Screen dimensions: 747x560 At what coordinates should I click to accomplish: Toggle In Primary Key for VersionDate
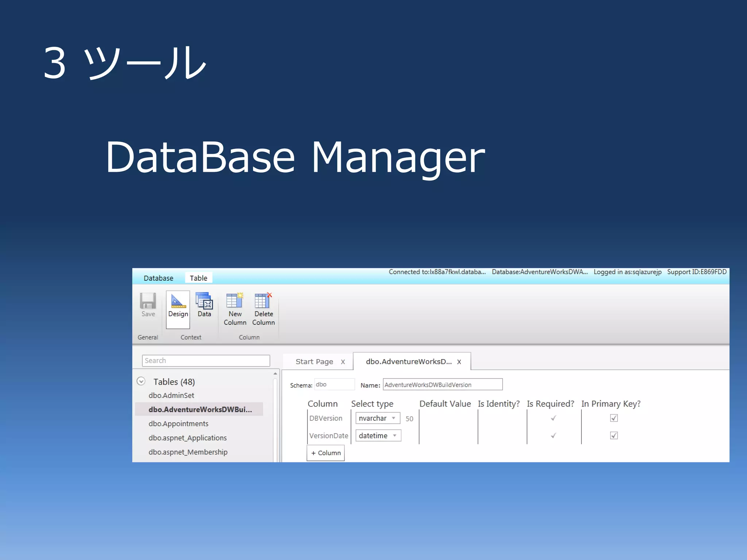coord(614,436)
